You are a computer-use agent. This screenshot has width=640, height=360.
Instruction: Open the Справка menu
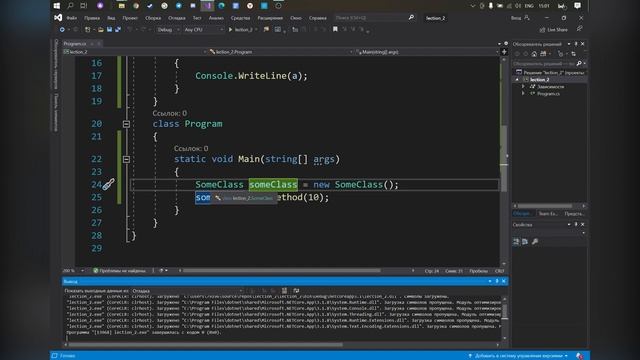318,18
